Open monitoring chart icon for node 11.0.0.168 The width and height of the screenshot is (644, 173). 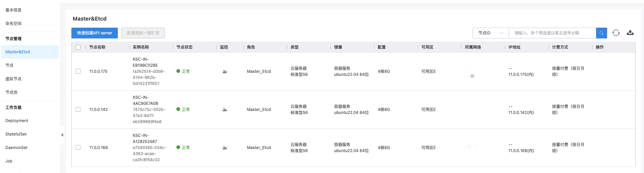(x=225, y=148)
